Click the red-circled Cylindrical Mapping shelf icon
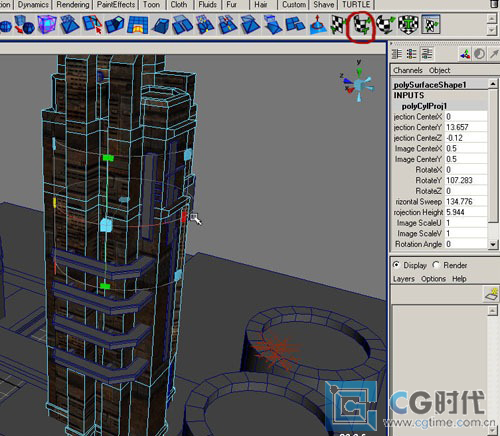 [x=361, y=25]
